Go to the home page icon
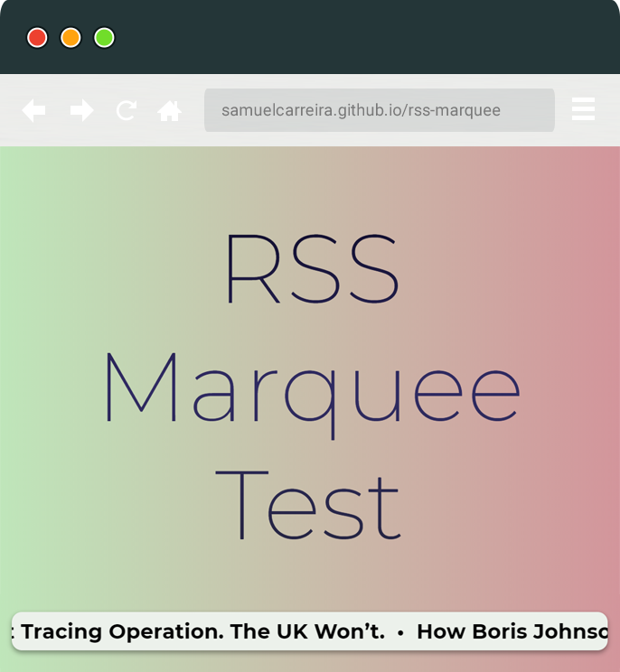This screenshot has height=672, width=620. tap(169, 110)
